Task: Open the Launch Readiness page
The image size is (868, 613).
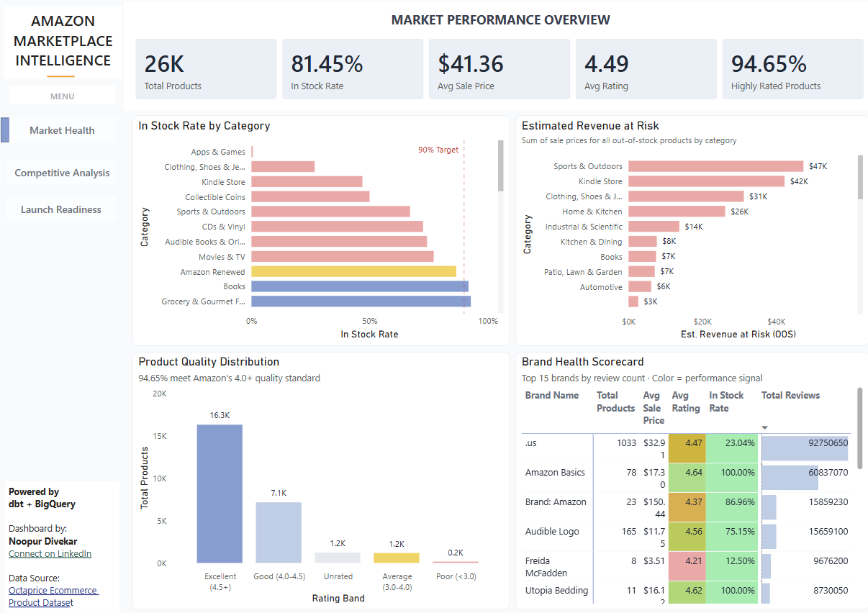Action: (61, 209)
